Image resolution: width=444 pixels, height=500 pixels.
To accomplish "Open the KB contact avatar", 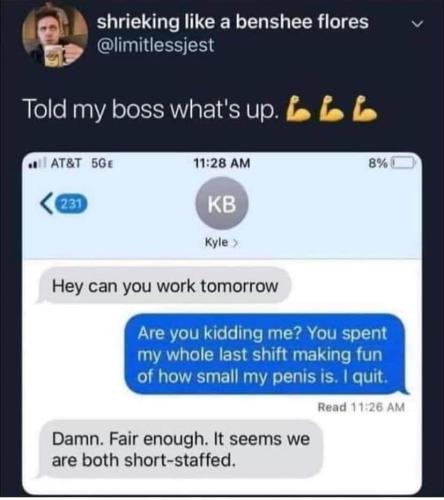I will pos(222,203).
